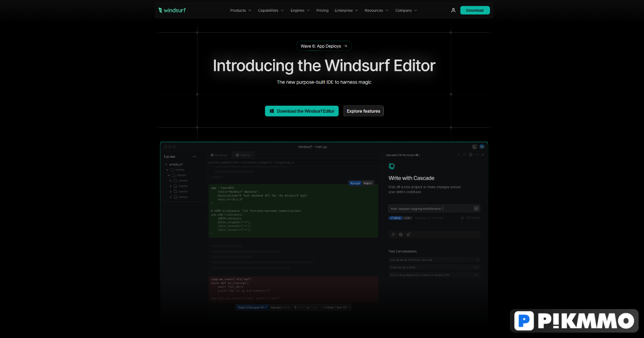Expand the Capabilities menu
The image size is (644, 338).
(271, 10)
